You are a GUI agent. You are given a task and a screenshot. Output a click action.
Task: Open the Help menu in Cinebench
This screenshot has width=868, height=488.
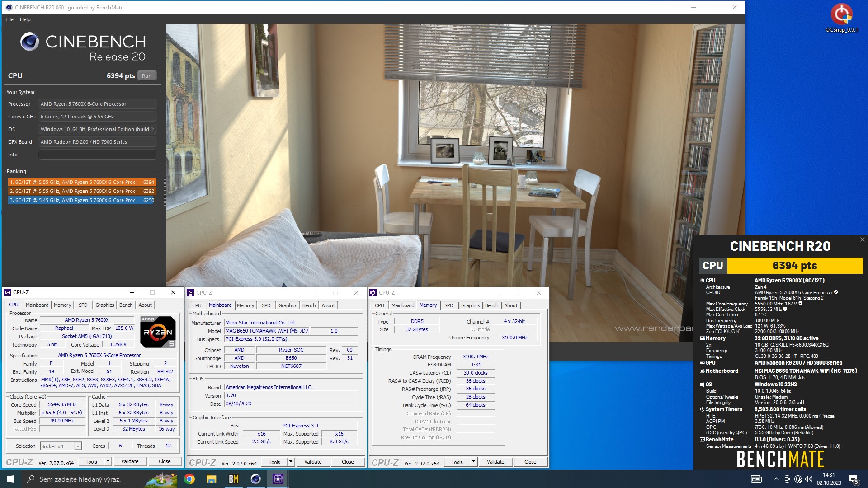(25, 19)
